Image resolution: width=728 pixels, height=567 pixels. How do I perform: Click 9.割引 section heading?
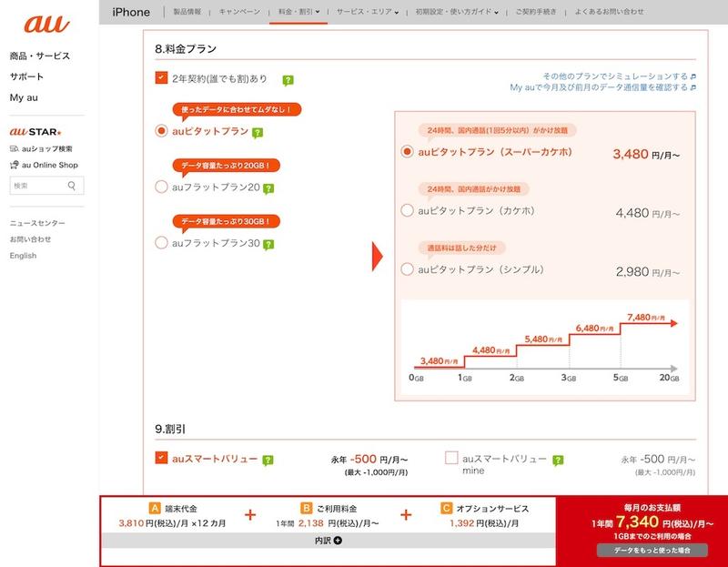170,429
